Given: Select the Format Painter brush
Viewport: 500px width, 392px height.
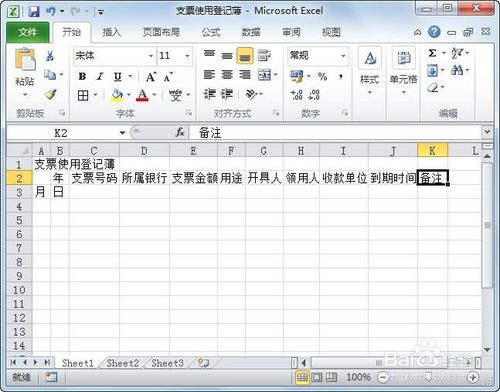Looking at the screenshot, I should [x=51, y=94].
